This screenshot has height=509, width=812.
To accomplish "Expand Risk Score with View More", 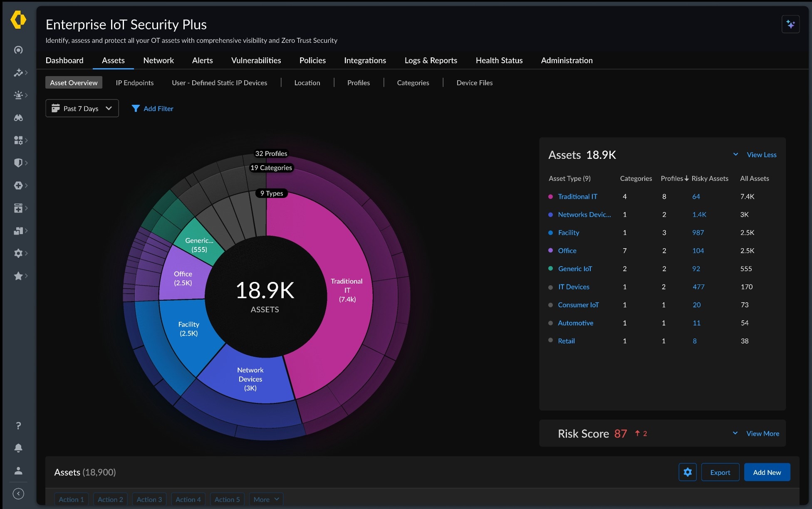I will [x=762, y=433].
